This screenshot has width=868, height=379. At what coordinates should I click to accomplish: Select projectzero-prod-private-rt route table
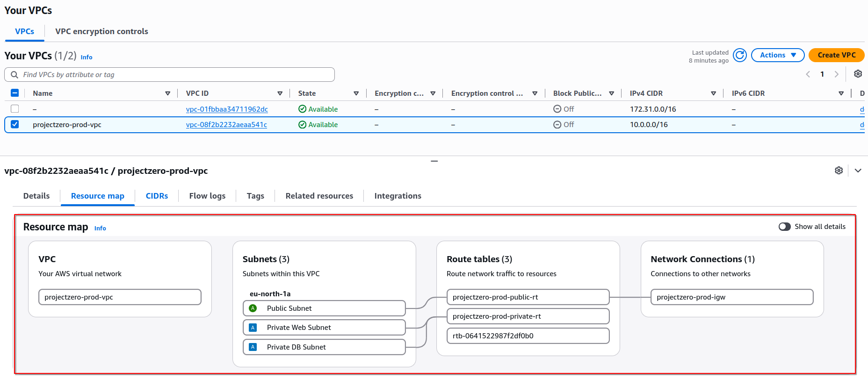528,316
